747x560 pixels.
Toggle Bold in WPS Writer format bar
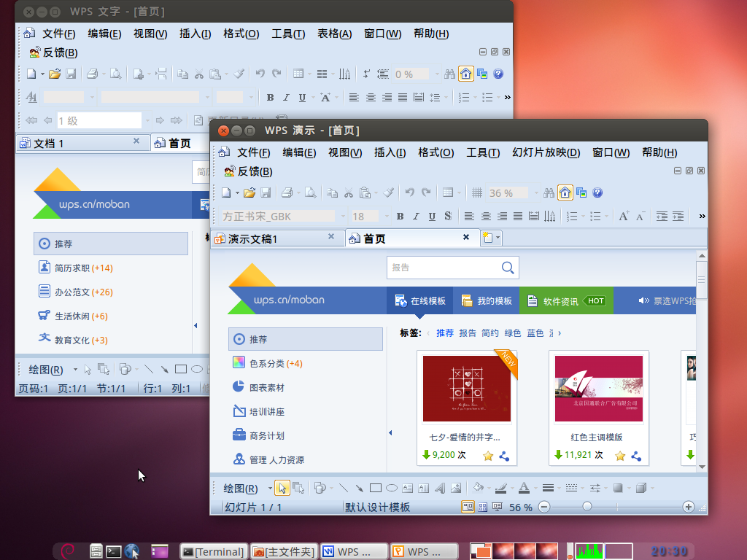click(270, 98)
